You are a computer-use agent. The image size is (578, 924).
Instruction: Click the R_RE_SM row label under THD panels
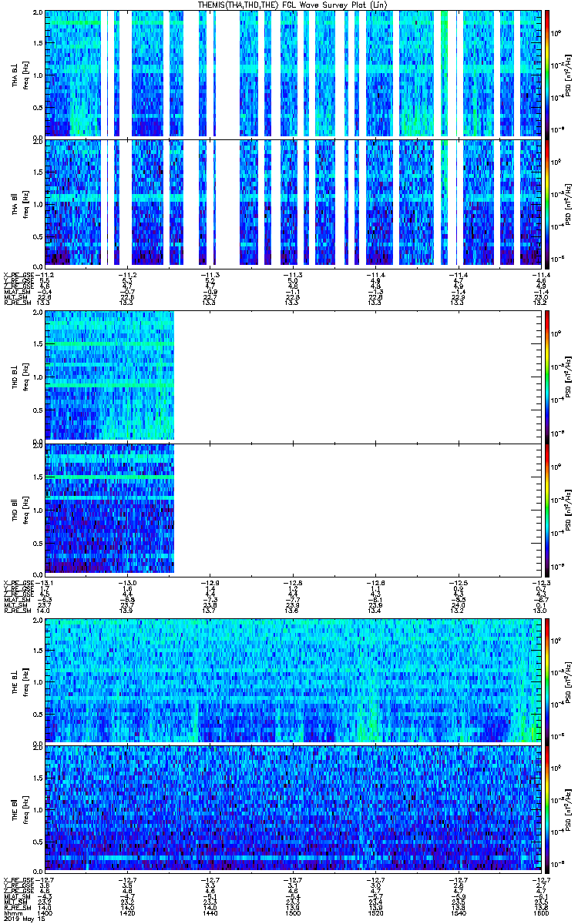coord(17,611)
